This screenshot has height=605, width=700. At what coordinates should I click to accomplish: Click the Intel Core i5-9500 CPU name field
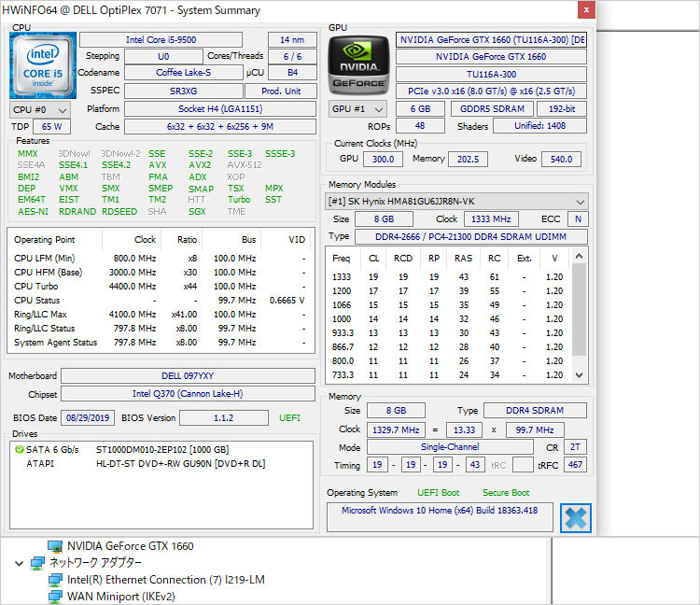point(161,40)
